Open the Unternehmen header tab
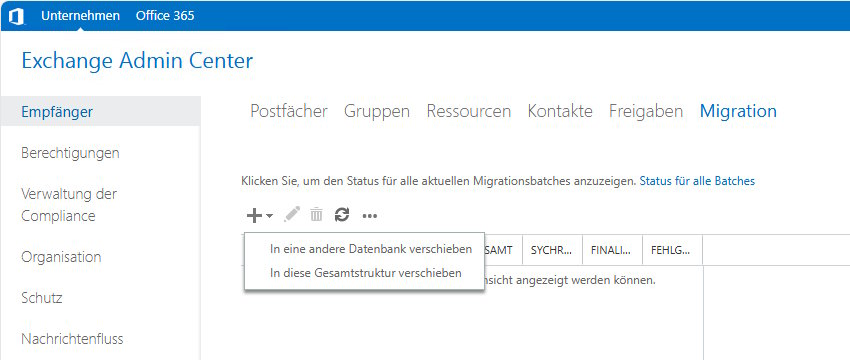Image resolution: width=850 pixels, height=360 pixels. coord(80,16)
